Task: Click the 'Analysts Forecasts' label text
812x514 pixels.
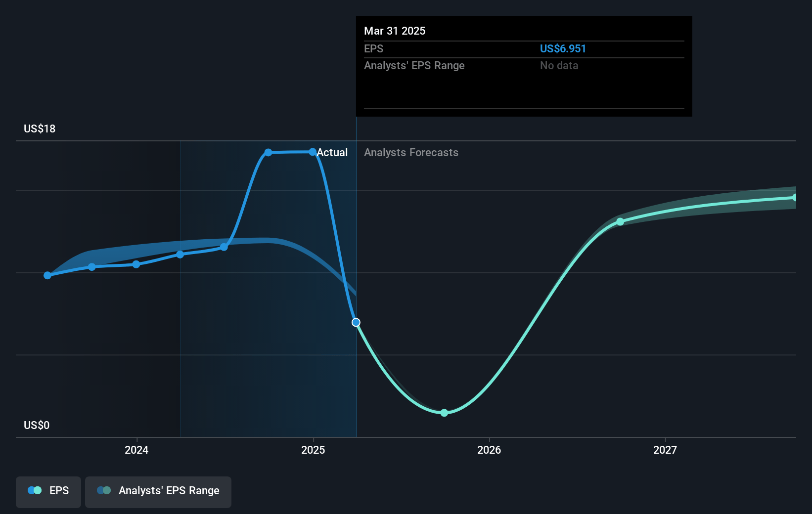Action: [x=411, y=152]
